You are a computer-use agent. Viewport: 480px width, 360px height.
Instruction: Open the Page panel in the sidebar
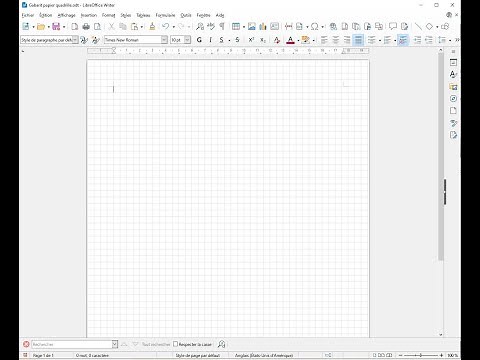coord(453,111)
